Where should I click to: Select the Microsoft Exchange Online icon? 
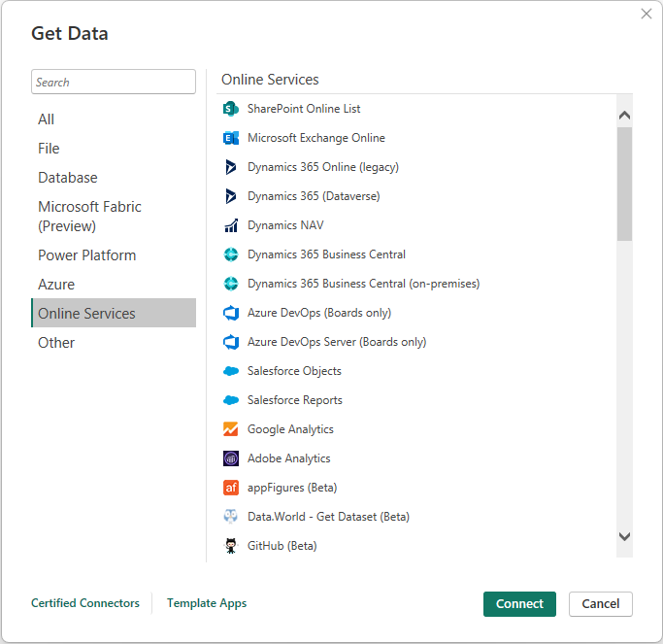tap(231, 138)
